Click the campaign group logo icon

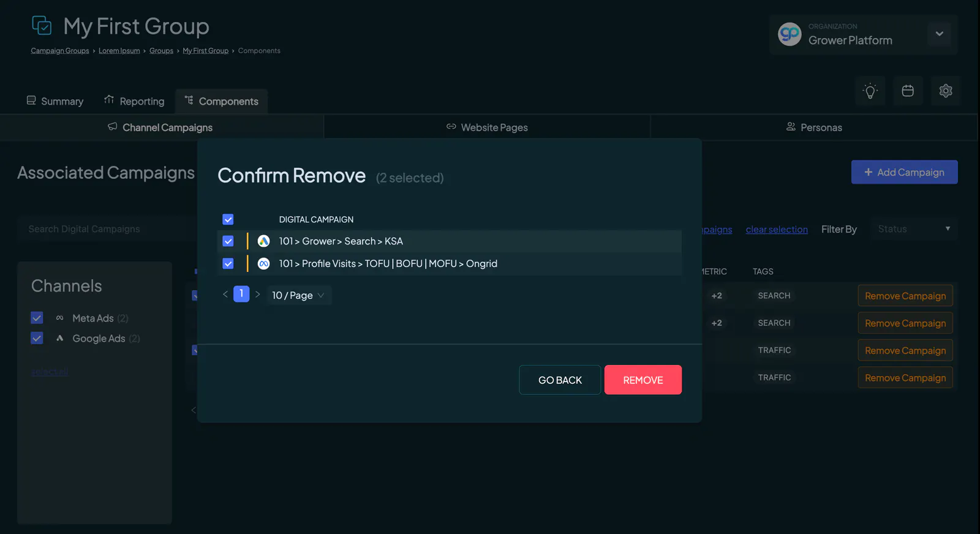pyautogui.click(x=42, y=26)
